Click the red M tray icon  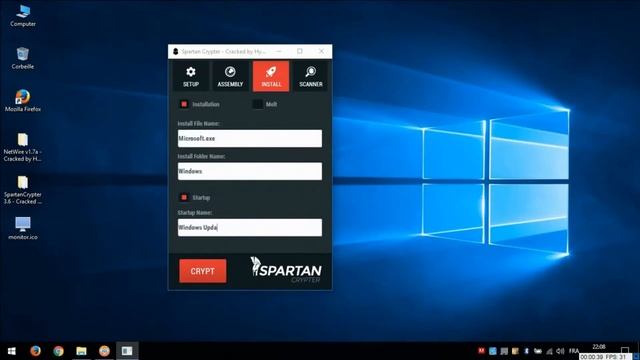(x=482, y=351)
